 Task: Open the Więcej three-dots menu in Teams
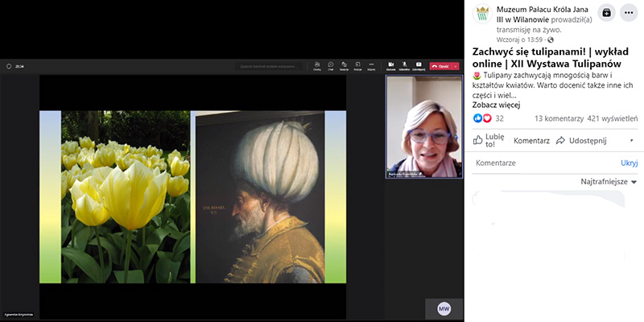click(x=371, y=66)
